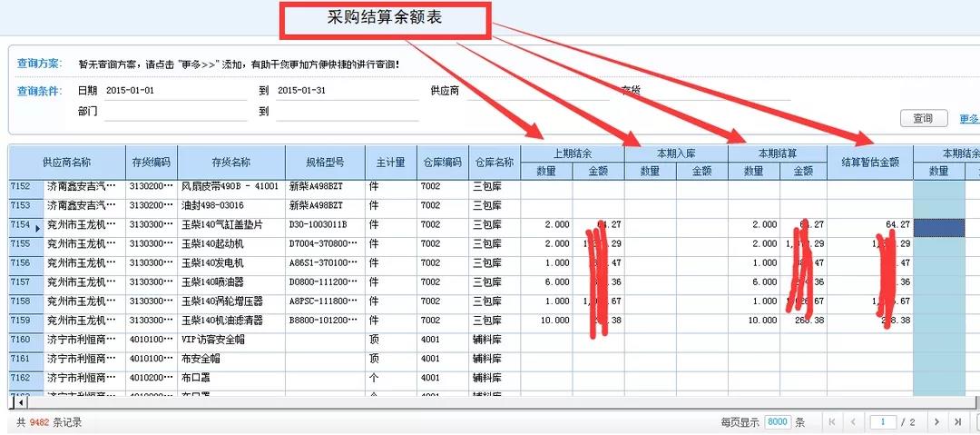Click the 存货编码 column header
This screenshot has width=980, height=435.
(152, 163)
